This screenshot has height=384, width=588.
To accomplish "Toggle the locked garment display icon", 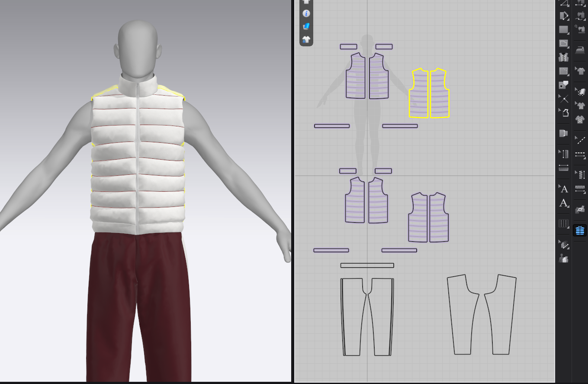I will tap(306, 39).
